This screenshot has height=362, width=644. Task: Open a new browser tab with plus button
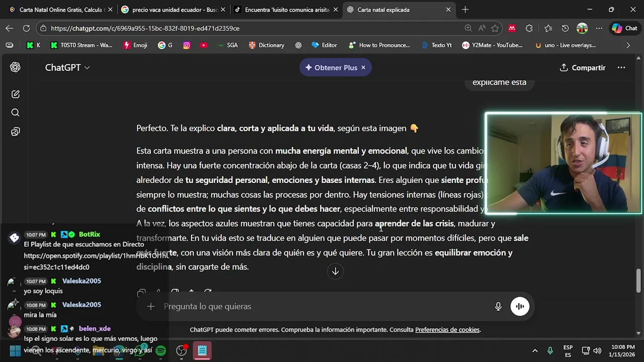tap(465, 10)
